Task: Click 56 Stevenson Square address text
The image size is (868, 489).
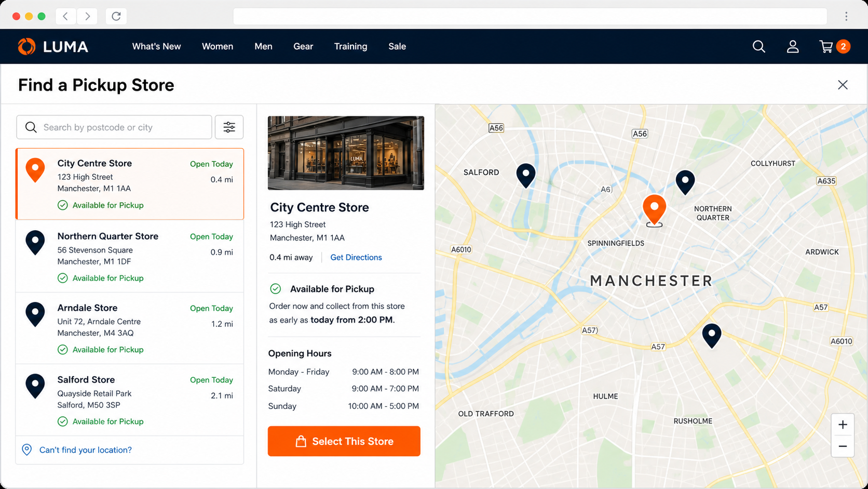Action: (x=95, y=250)
